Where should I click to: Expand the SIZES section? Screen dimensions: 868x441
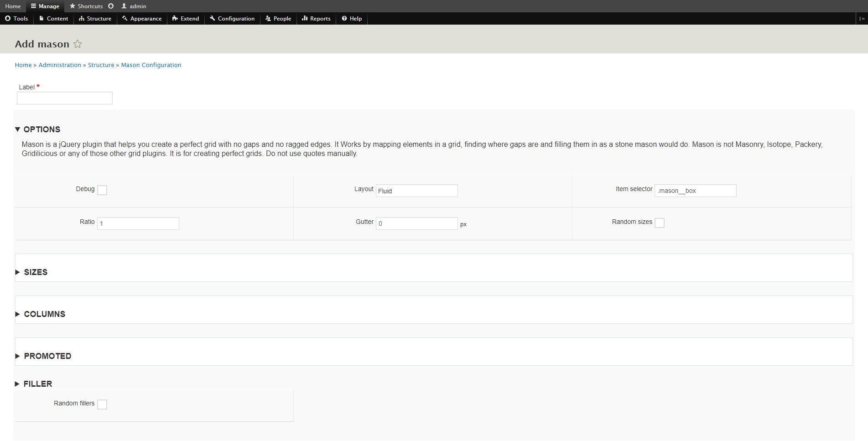[35, 272]
